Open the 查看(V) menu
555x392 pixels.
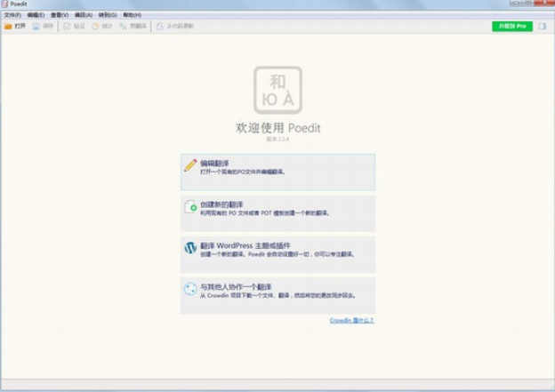60,15
